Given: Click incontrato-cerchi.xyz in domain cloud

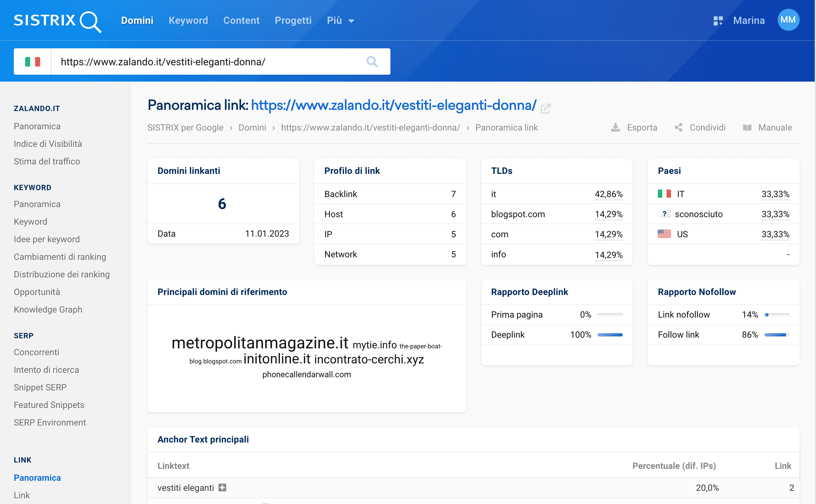Looking at the screenshot, I should pos(369,359).
